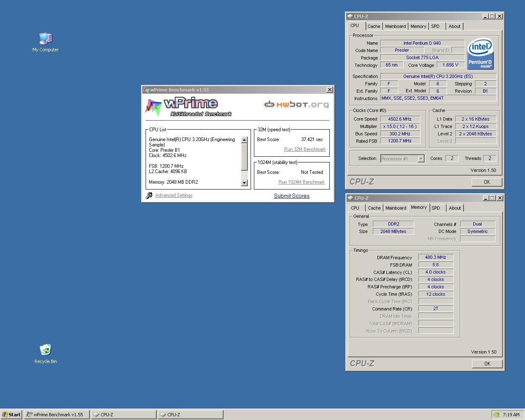Expand the Processor #1 selection dropdown
The image size is (525, 420).
coord(421,159)
